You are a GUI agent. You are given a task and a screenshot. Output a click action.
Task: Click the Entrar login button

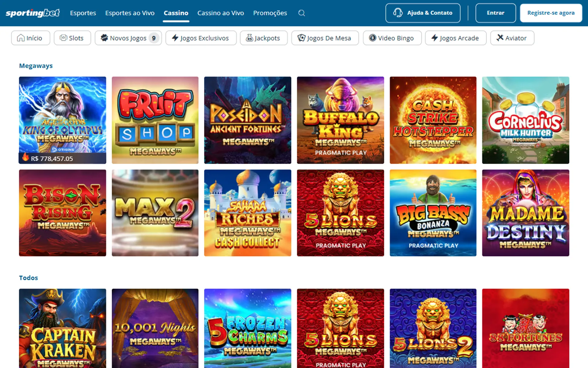(496, 13)
